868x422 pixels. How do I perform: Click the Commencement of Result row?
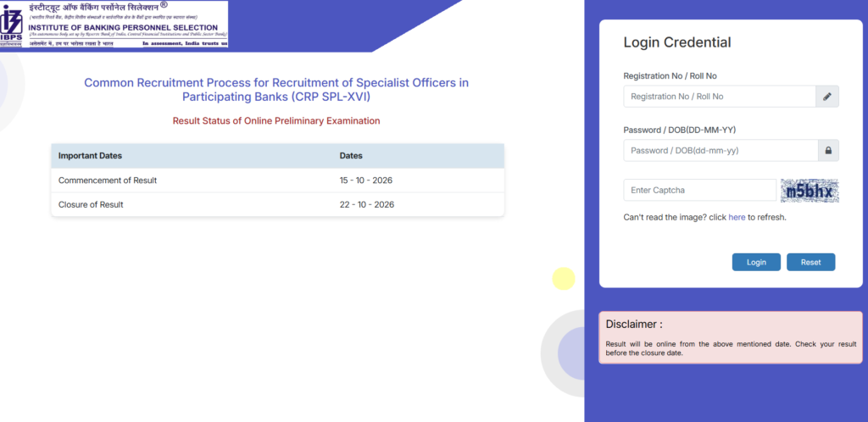pyautogui.click(x=277, y=180)
